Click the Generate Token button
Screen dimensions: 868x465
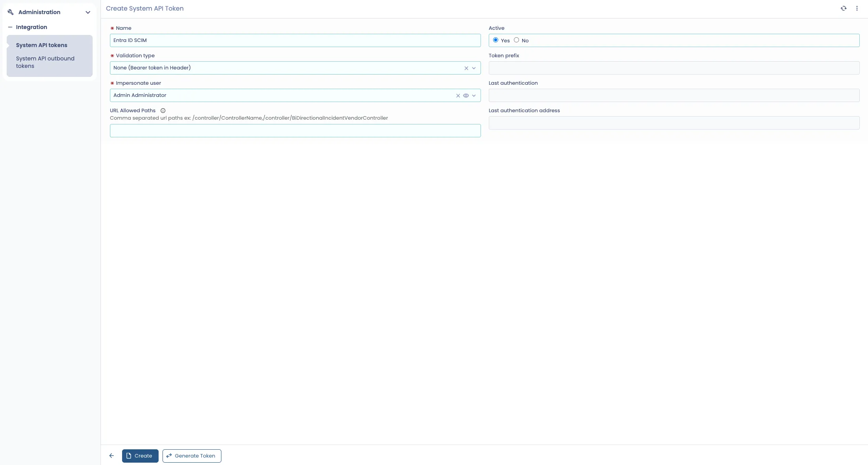click(192, 456)
